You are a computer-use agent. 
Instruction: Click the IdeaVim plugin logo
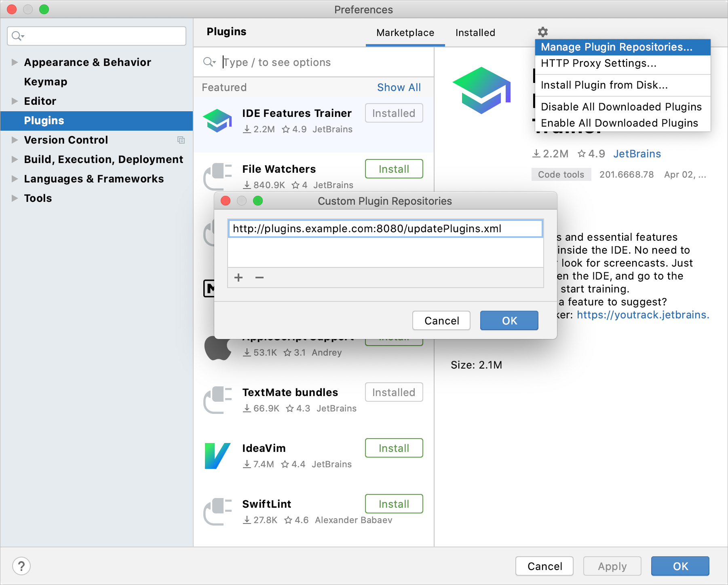(217, 456)
